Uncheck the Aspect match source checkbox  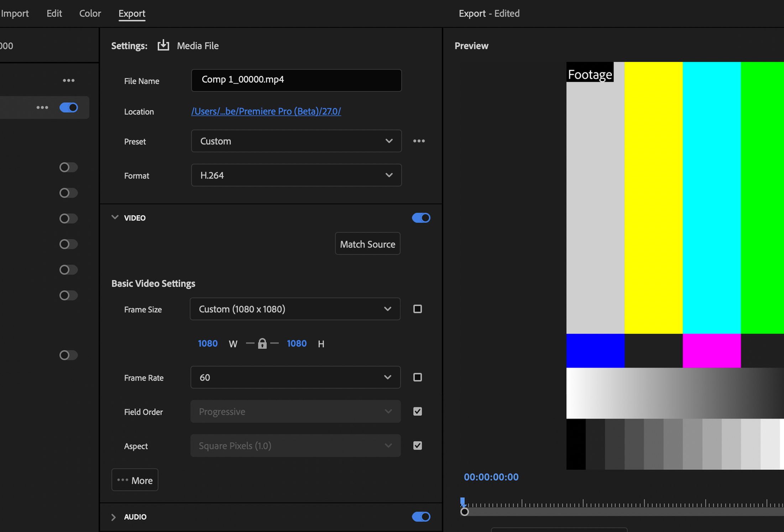coord(418,446)
